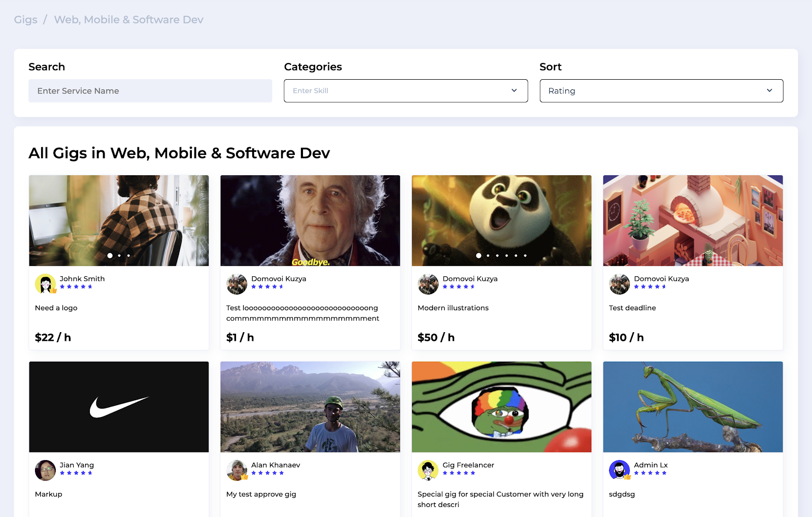Click Domovoi Kuzya's name above Modern illustrations
This screenshot has width=812, height=517.
(x=470, y=279)
